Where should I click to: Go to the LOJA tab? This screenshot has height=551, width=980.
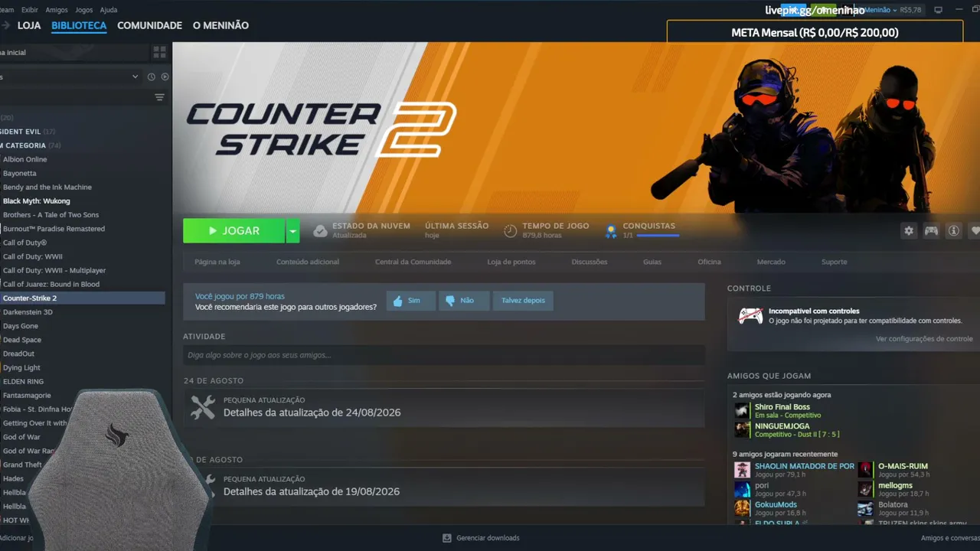tap(29, 25)
